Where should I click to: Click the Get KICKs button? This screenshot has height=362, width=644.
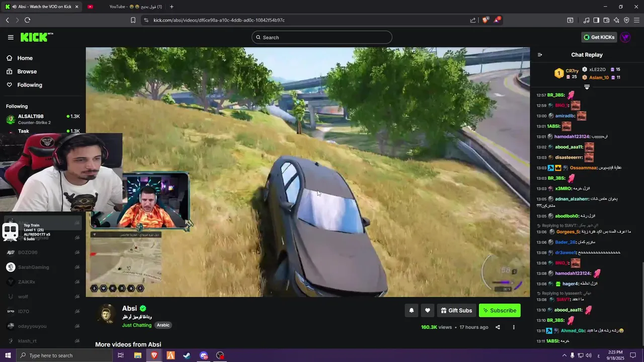click(599, 37)
